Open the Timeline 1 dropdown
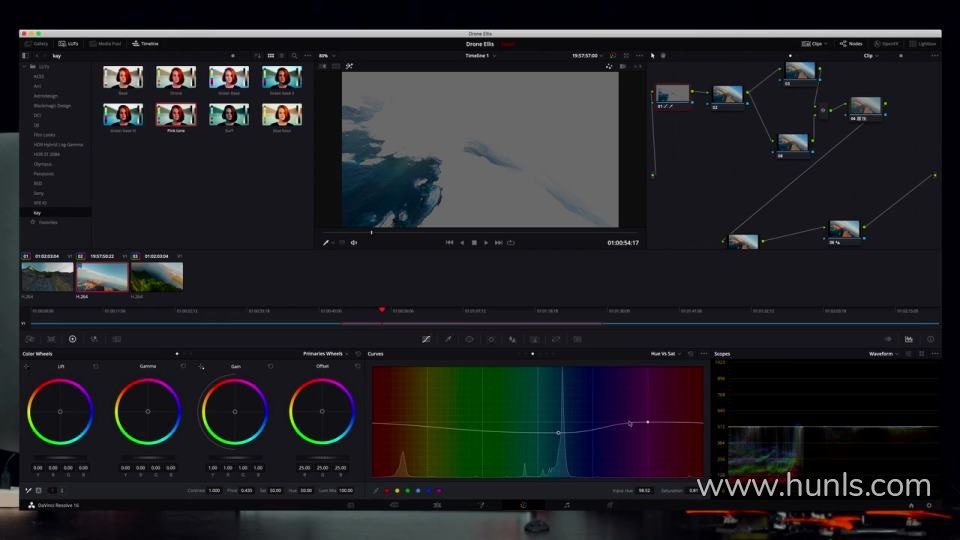This screenshot has height=540, width=960. [x=480, y=56]
